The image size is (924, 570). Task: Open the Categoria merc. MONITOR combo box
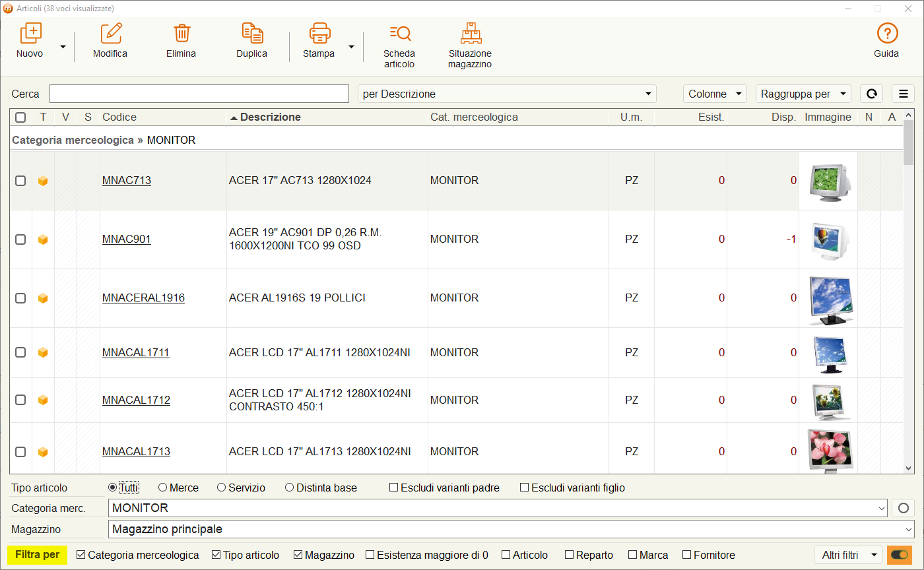pyautogui.click(x=498, y=508)
